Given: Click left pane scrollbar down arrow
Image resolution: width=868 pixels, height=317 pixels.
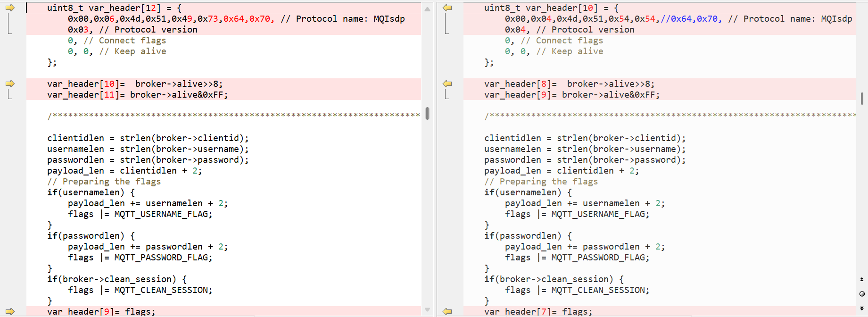Looking at the screenshot, I should [427, 310].
